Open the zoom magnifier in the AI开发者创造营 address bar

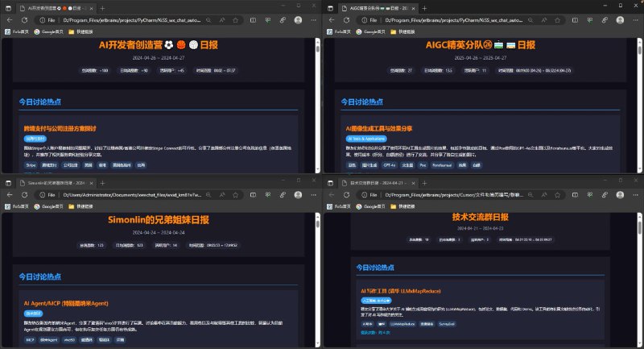[x=208, y=19]
